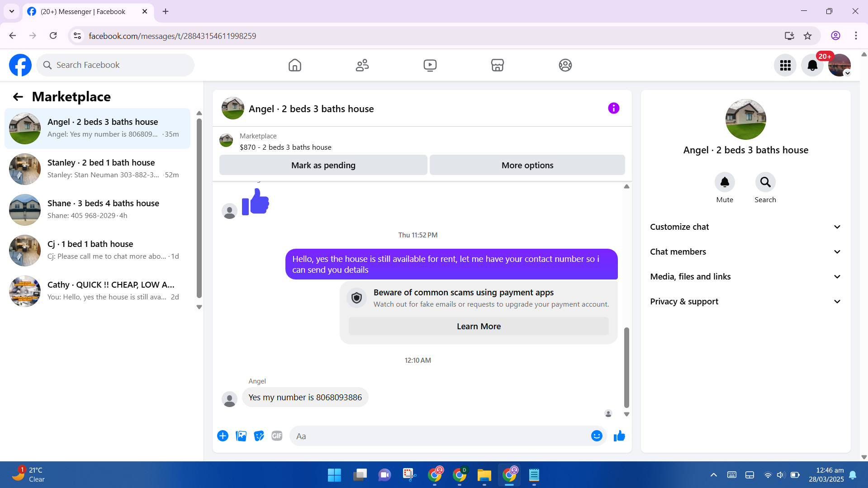Open the notifications bell with 20+ badge
This screenshot has height=488, width=868.
[812, 66]
